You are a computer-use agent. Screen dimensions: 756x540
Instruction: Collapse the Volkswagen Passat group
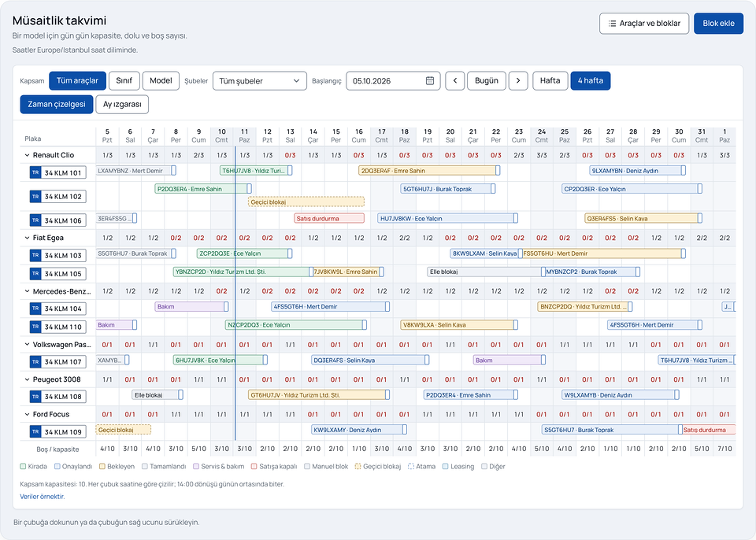click(x=27, y=345)
